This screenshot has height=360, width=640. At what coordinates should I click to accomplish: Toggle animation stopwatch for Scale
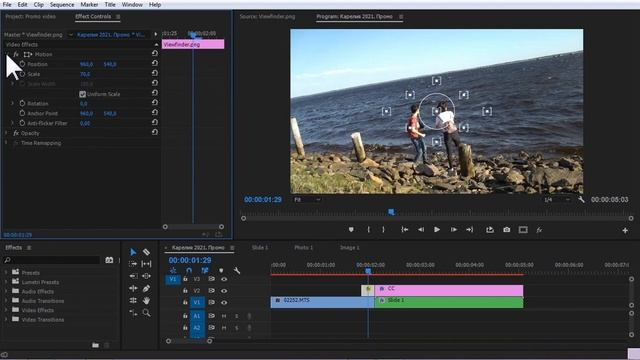(22, 74)
